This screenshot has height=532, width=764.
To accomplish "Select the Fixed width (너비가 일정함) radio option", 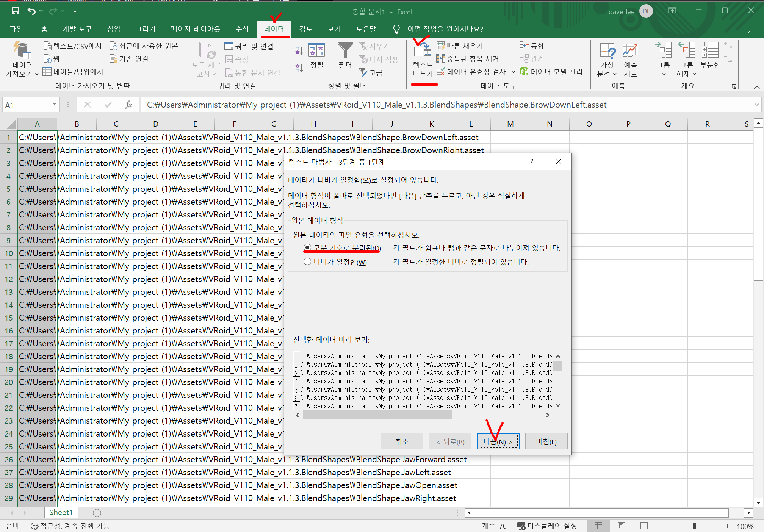I will tap(307, 262).
